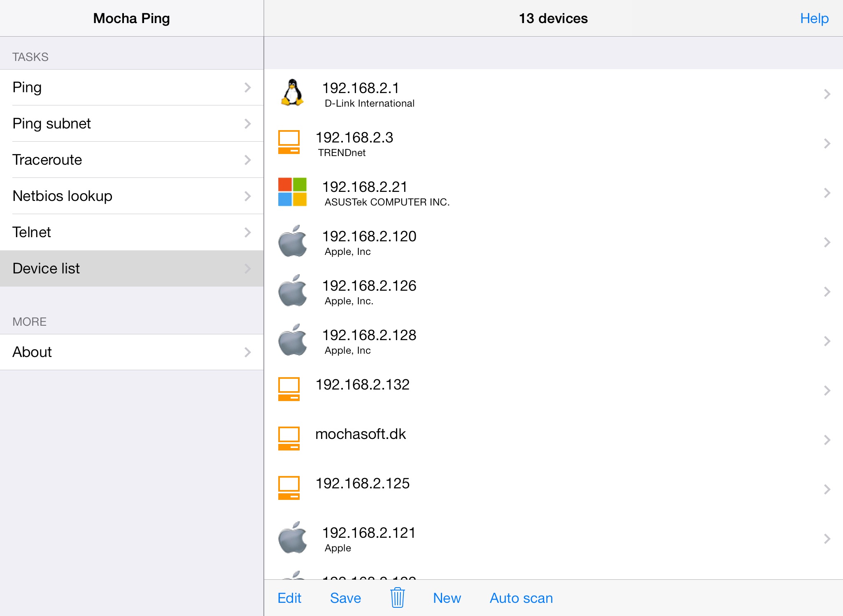This screenshot has width=843, height=616.
Task: Click the orange computer icon for 192.168.2.3
Action: point(289,142)
